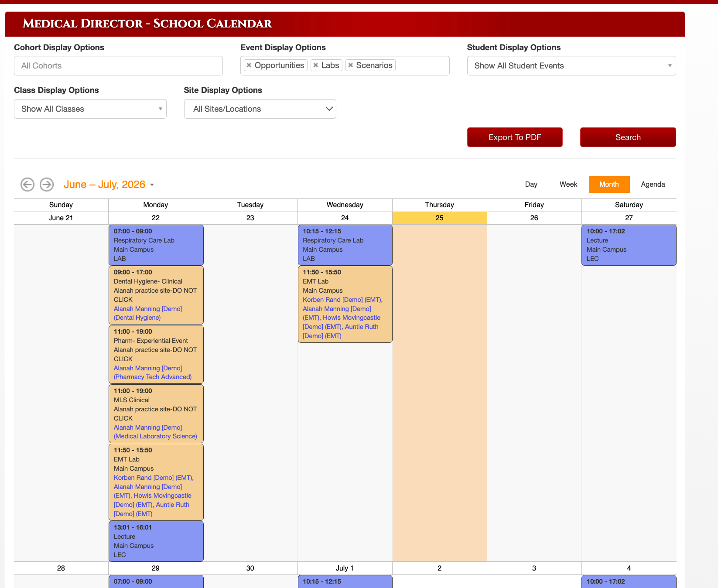
Task: Open the June – July, 2026 date picker
Action: click(x=109, y=185)
